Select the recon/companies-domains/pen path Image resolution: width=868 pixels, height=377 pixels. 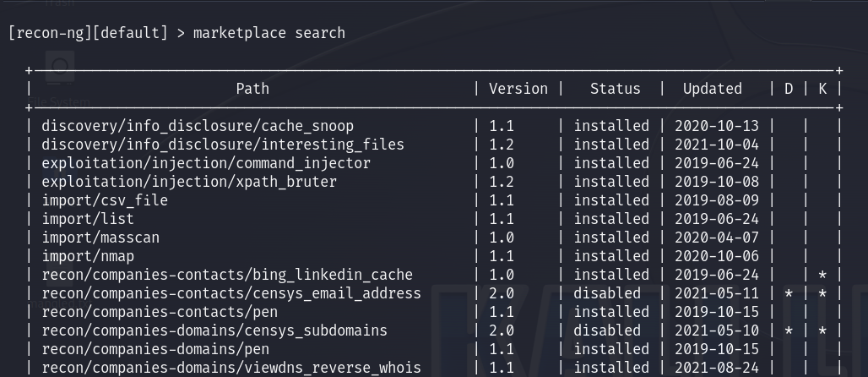155,349
